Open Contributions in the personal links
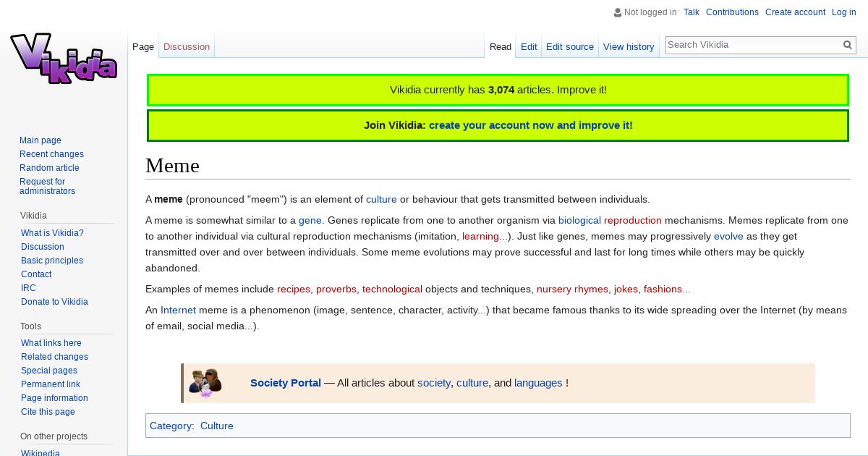868x456 pixels. pyautogui.click(x=732, y=12)
